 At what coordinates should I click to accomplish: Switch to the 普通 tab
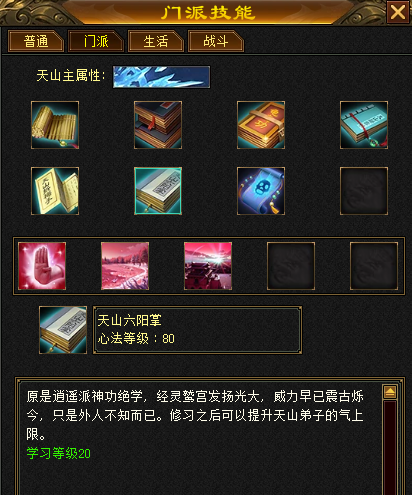(36, 41)
